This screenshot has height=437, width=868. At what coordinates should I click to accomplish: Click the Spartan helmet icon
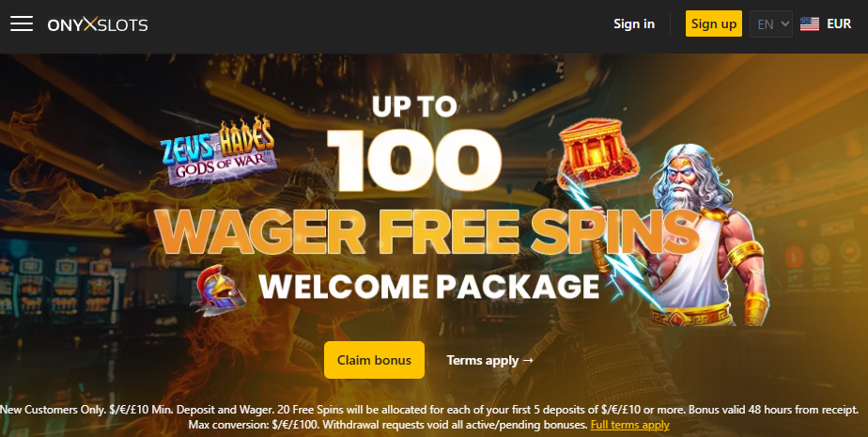pyautogui.click(x=216, y=290)
